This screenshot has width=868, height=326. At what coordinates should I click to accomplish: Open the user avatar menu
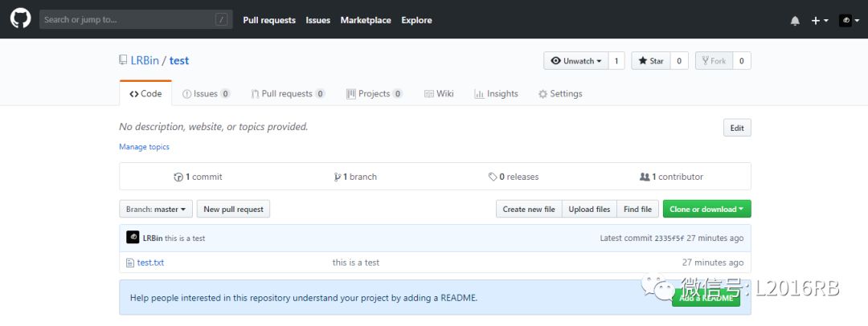click(849, 20)
